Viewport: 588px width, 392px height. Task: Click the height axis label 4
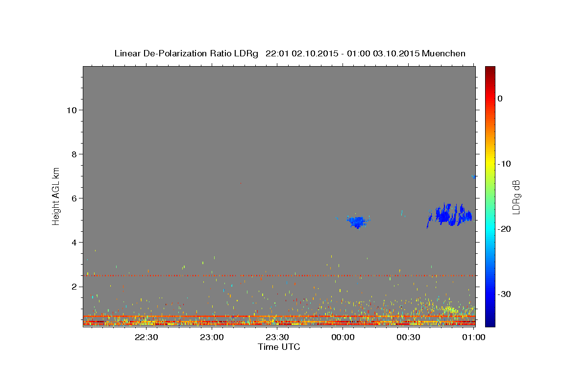(74, 242)
